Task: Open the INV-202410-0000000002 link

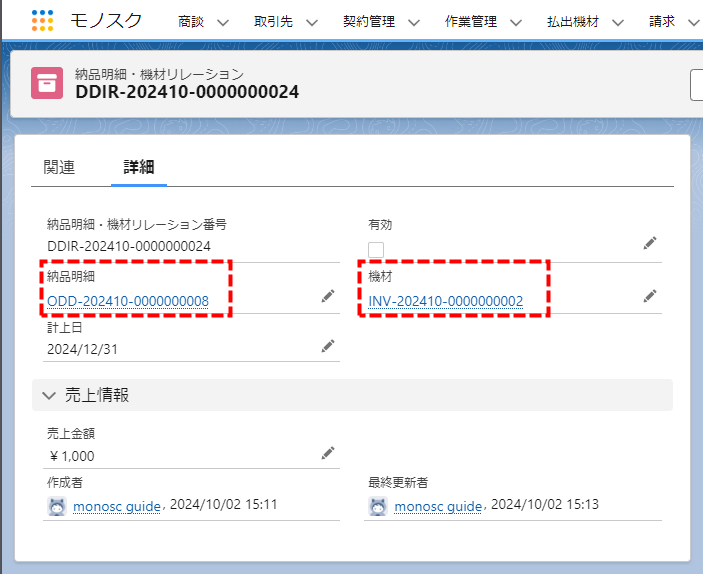Action: [x=446, y=301]
